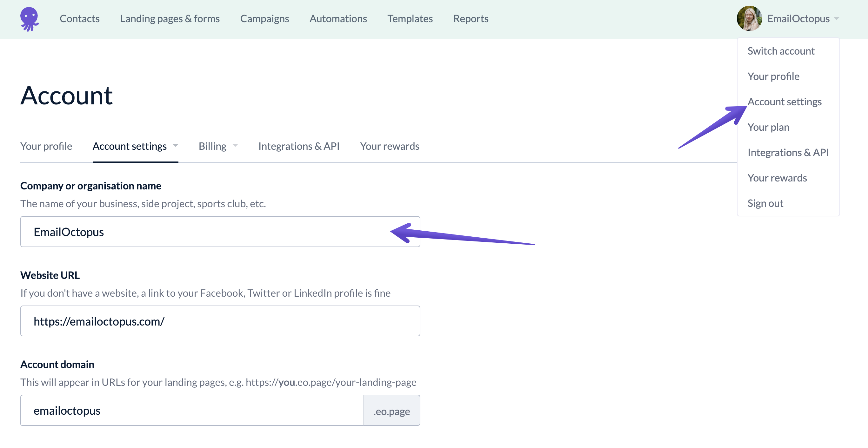Switch to the Your profile tab
Viewport: 868px width, 448px height.
pyautogui.click(x=46, y=146)
